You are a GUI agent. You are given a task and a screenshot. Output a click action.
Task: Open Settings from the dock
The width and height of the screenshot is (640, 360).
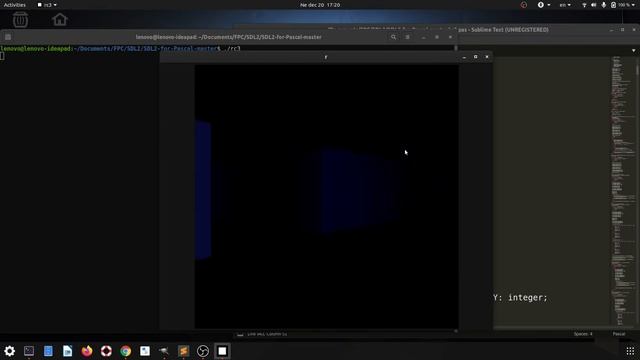(x=9, y=351)
